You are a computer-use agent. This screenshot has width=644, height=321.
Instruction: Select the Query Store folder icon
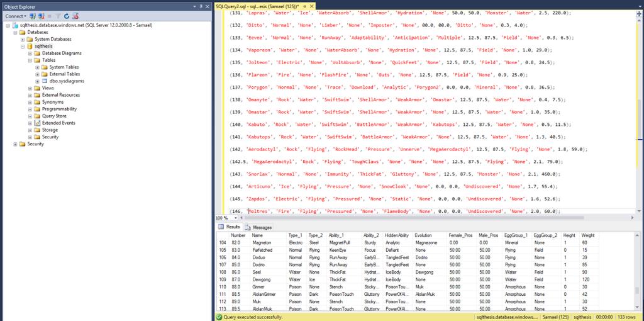37,116
